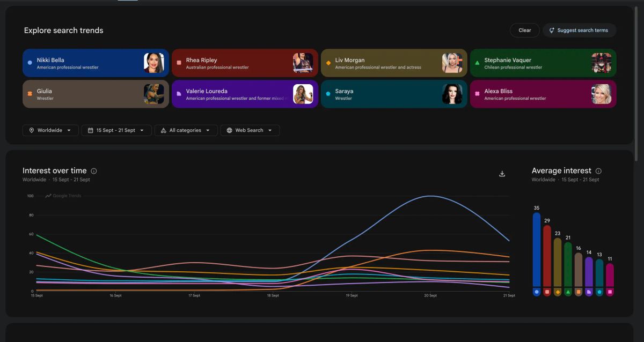The image size is (644, 342).
Task: Click the Nikki Bella blue circle marker
Action: (30, 63)
